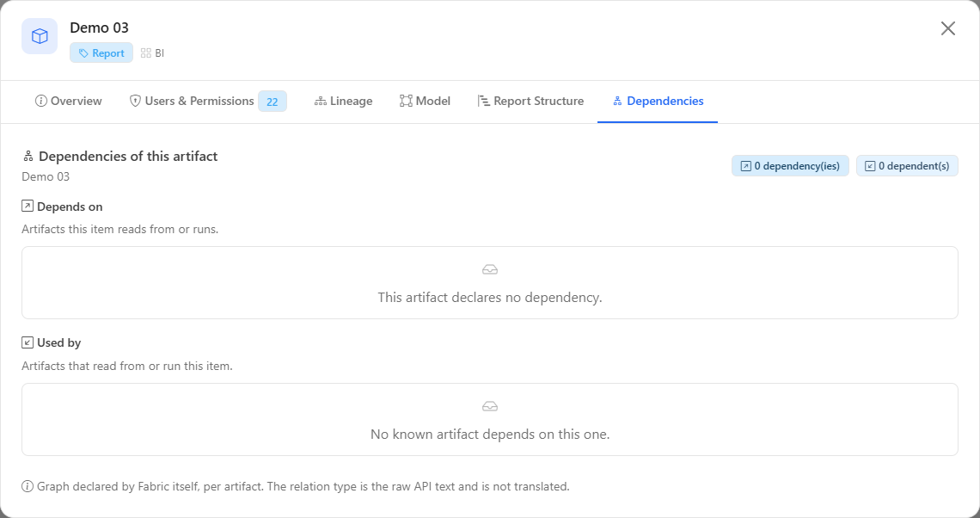Switch to the Model tab

[425, 101]
